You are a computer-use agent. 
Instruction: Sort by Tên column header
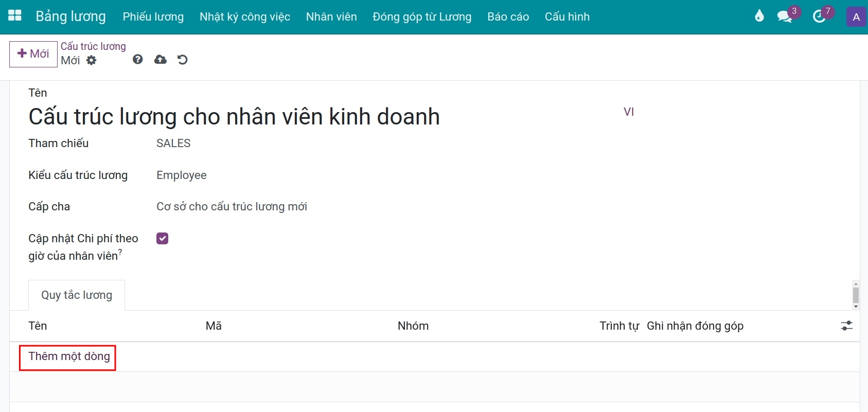[38, 326]
